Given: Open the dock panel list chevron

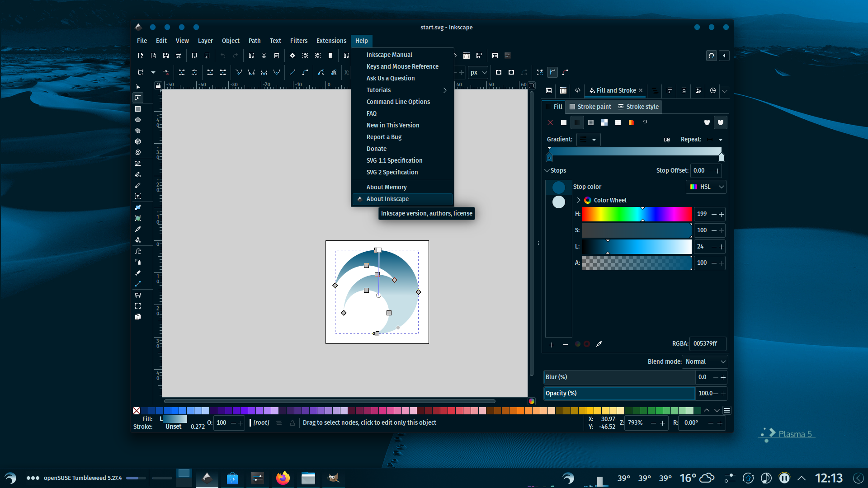Looking at the screenshot, I should pyautogui.click(x=725, y=91).
